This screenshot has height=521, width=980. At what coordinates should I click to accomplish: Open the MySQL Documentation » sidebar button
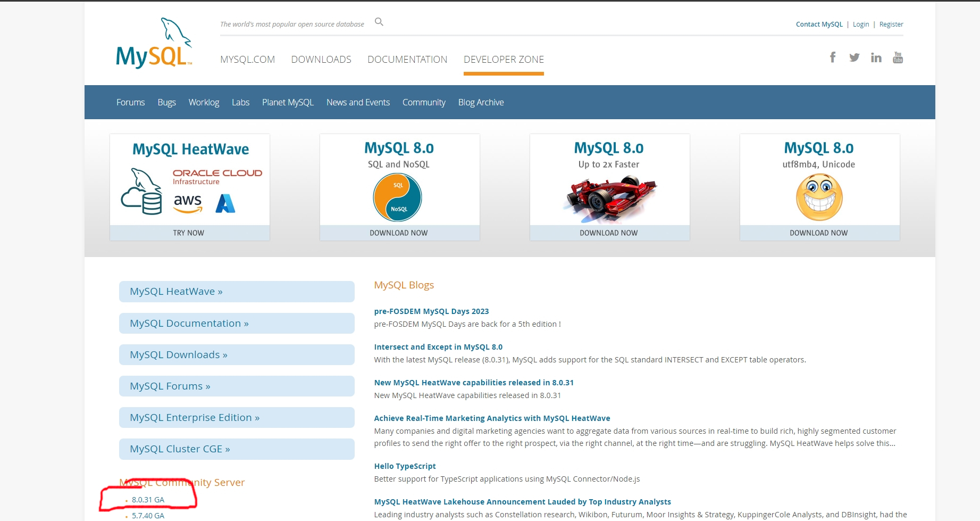point(237,323)
